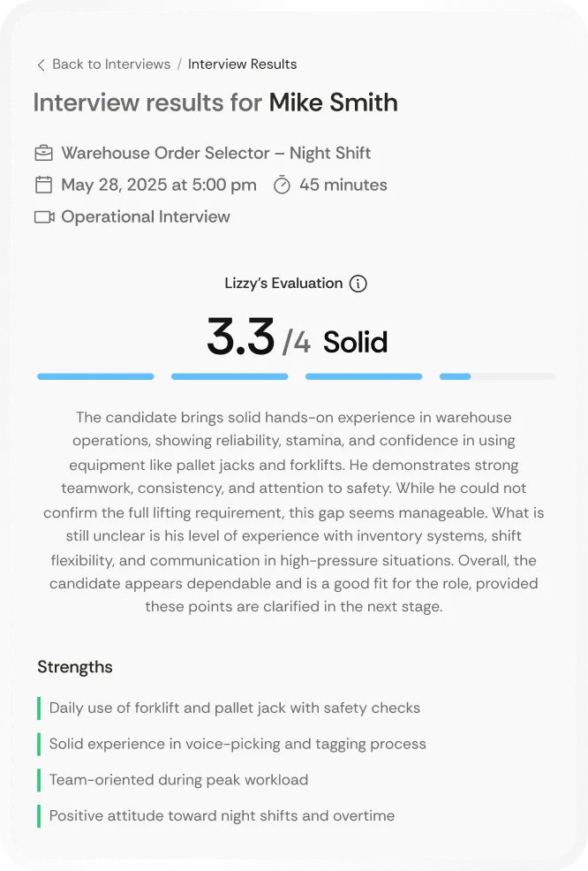This screenshot has height=871, width=588.
Task: Click the stopwatch icon beside 45 minutes
Action: (282, 185)
